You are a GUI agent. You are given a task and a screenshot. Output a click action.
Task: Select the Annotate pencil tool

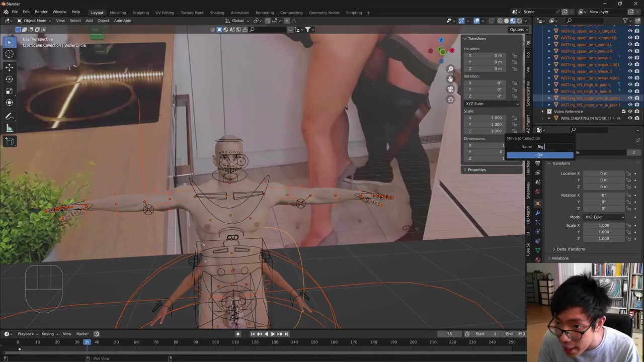[x=9, y=116]
